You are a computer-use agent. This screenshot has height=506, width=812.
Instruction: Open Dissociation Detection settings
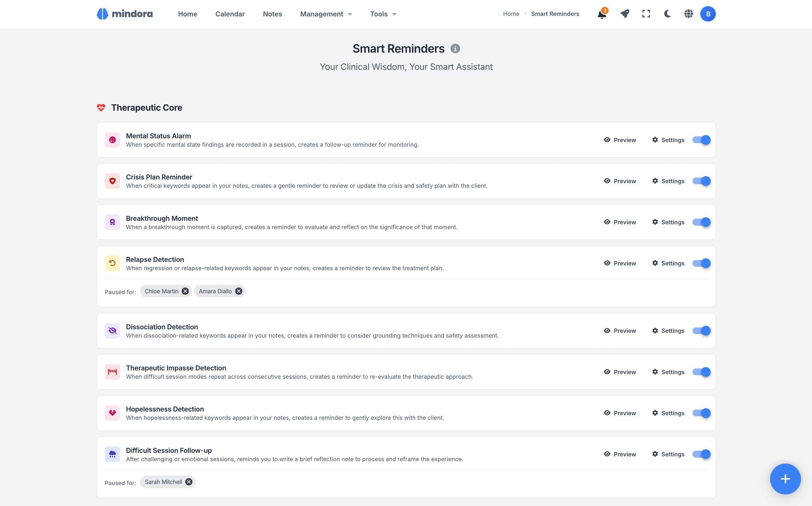pyautogui.click(x=668, y=331)
